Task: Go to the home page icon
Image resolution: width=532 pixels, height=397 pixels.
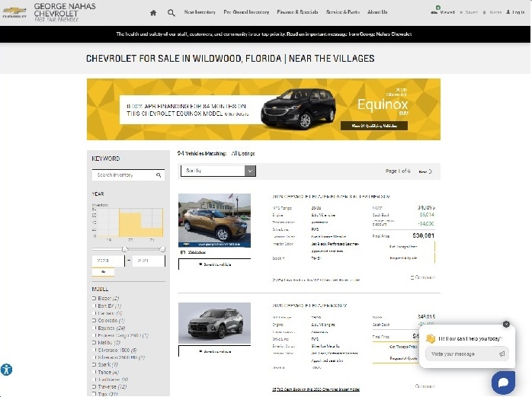Action: coord(153,13)
